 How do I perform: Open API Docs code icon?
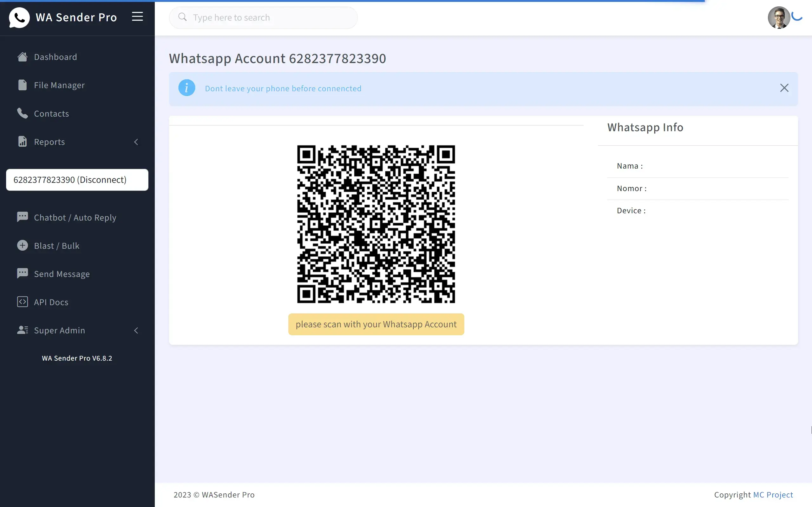click(22, 302)
